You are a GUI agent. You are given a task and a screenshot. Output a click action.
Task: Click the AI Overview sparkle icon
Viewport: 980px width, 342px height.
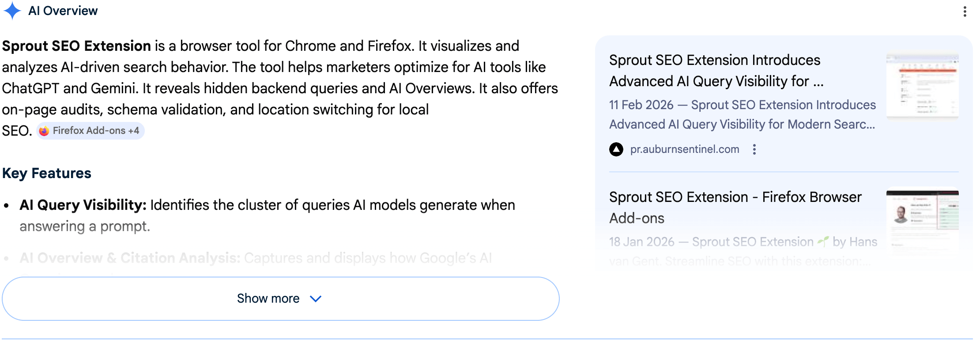pos(12,11)
